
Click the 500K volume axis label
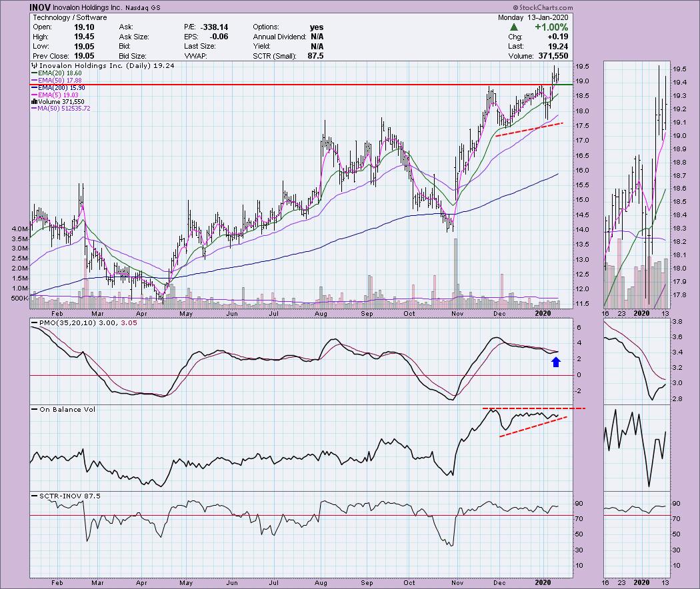coord(20,298)
